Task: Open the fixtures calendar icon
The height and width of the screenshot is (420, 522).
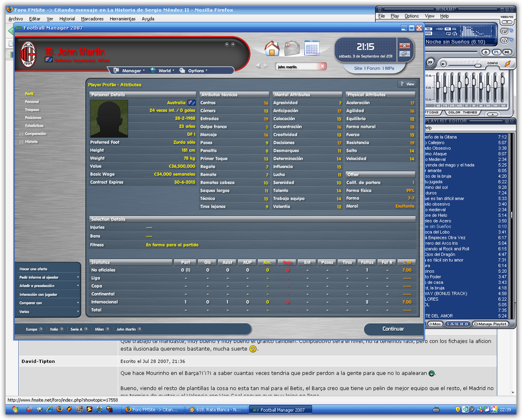Action: coord(311,48)
